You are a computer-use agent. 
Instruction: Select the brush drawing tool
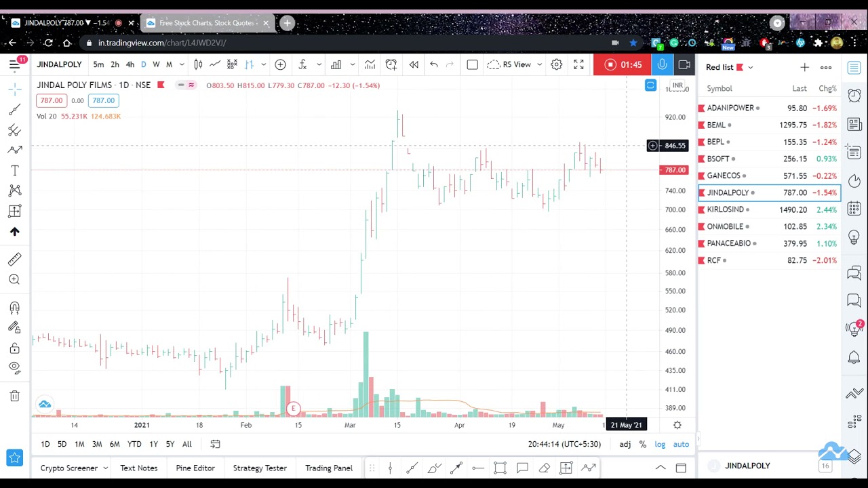(14, 150)
